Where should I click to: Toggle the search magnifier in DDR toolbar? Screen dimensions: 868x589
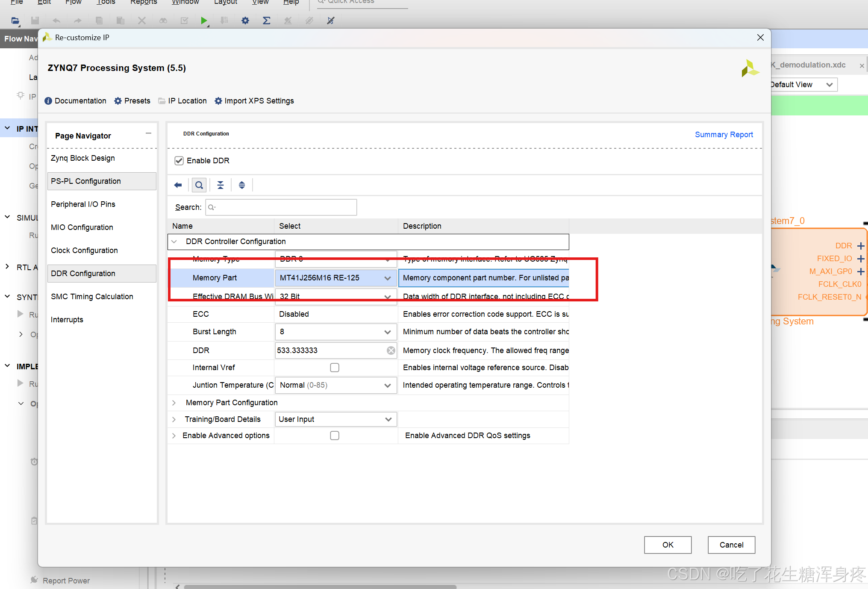(199, 185)
